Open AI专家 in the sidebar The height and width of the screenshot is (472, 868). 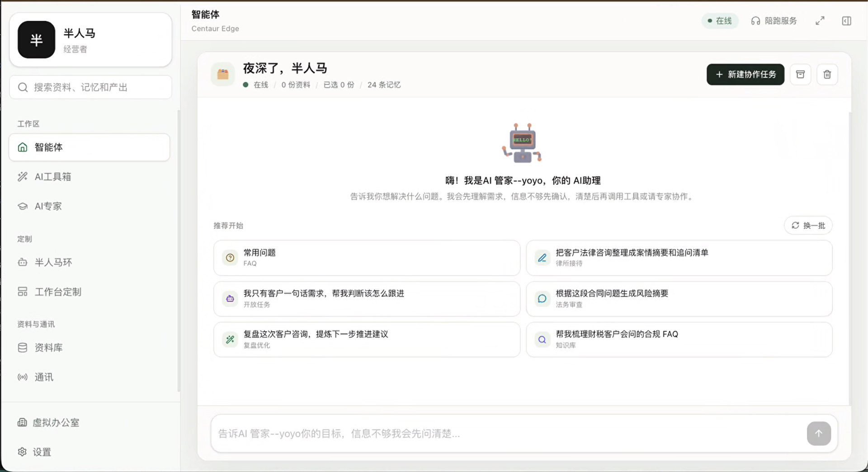click(90, 206)
